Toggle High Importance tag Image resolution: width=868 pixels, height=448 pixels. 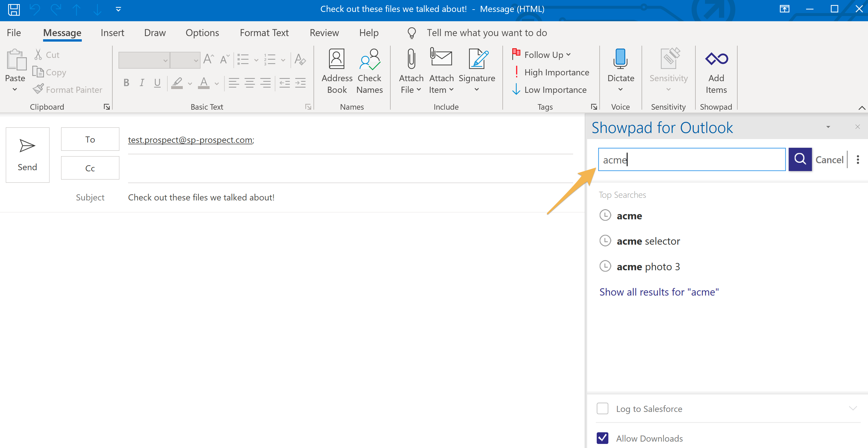click(551, 72)
